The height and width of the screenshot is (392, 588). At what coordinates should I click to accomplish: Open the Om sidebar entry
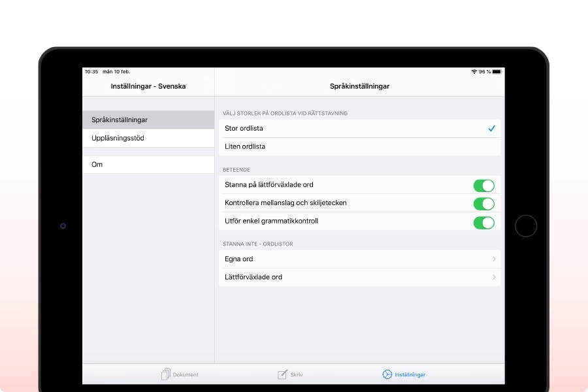148,164
